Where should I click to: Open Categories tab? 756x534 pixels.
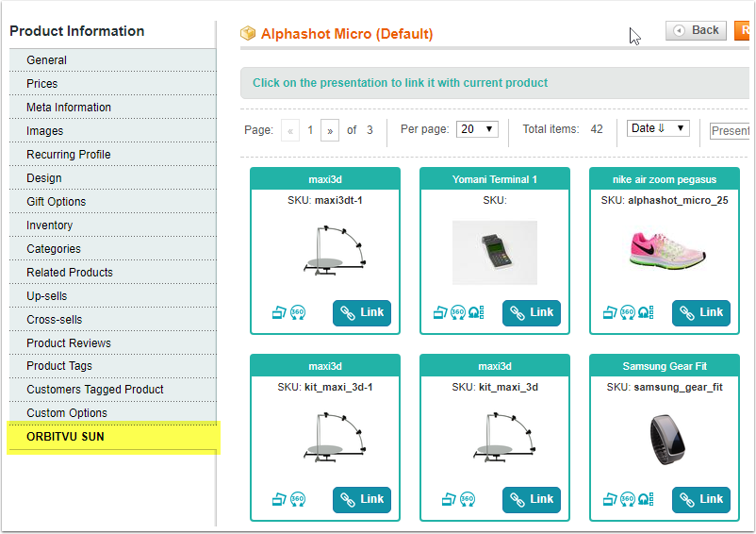point(113,249)
